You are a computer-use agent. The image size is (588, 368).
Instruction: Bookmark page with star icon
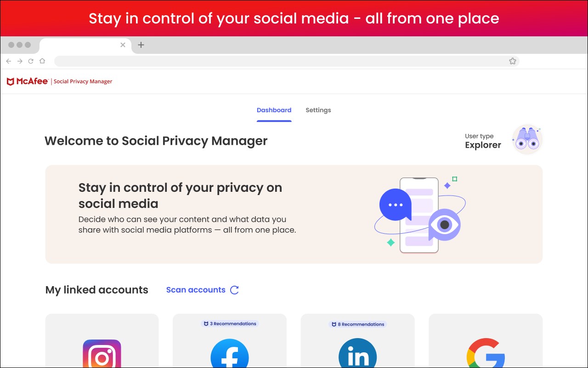point(513,61)
